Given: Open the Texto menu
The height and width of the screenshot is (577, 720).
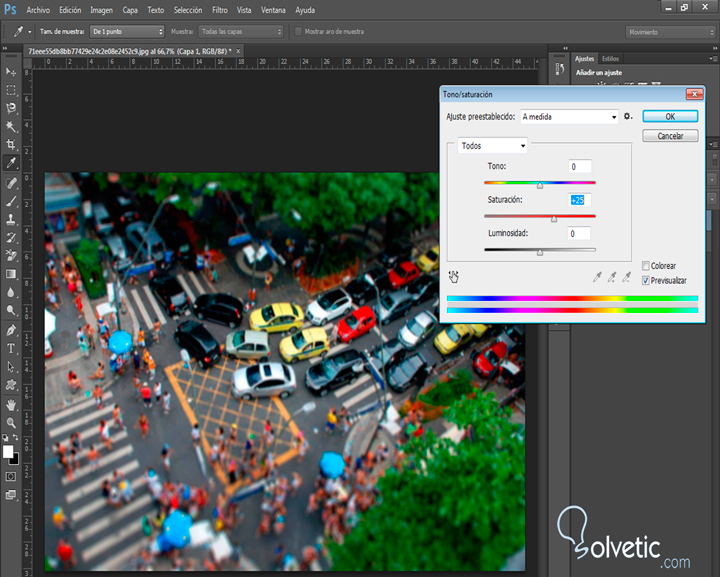Looking at the screenshot, I should click(156, 10).
